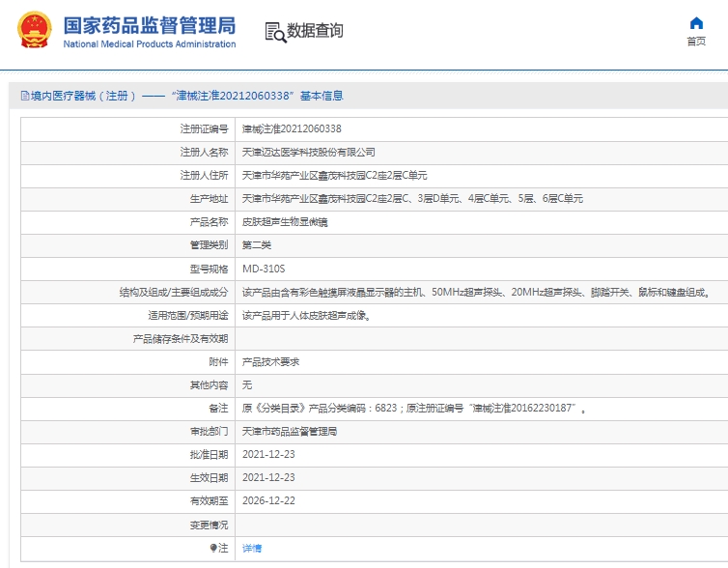Image resolution: width=728 pixels, height=568 pixels.
Task: Click the 其他内容 row label
Action: (209, 385)
